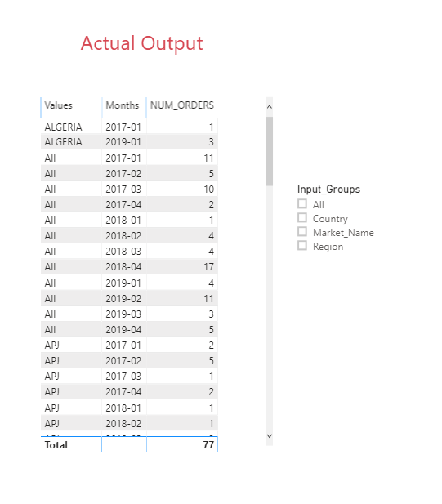
Task: Select order count 3 for ALGERIA 2019-01
Action: (211, 142)
